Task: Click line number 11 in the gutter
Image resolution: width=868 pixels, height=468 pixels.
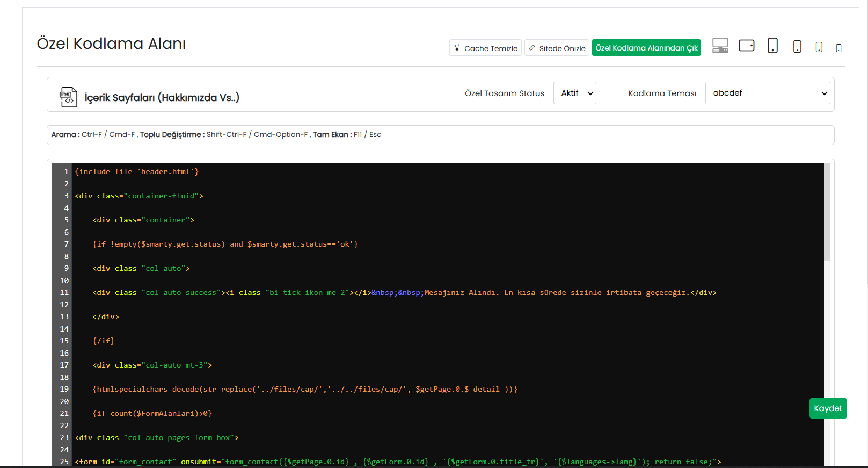Action: pyautogui.click(x=64, y=292)
